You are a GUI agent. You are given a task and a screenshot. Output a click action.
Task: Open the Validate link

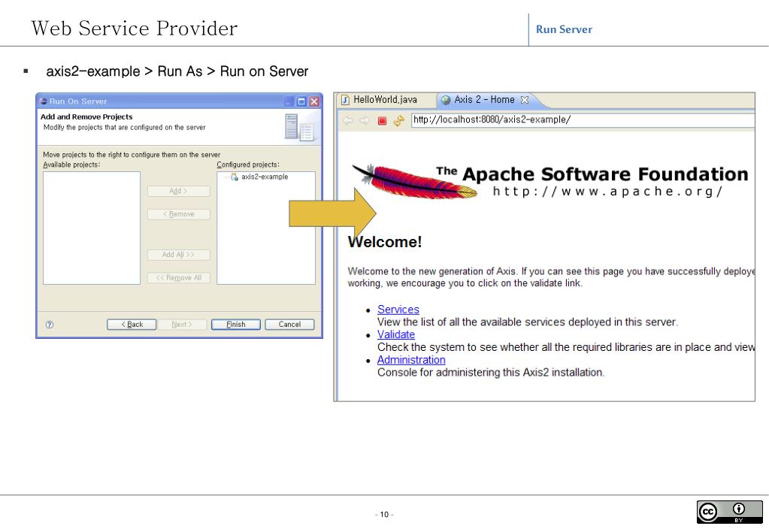[x=396, y=334]
